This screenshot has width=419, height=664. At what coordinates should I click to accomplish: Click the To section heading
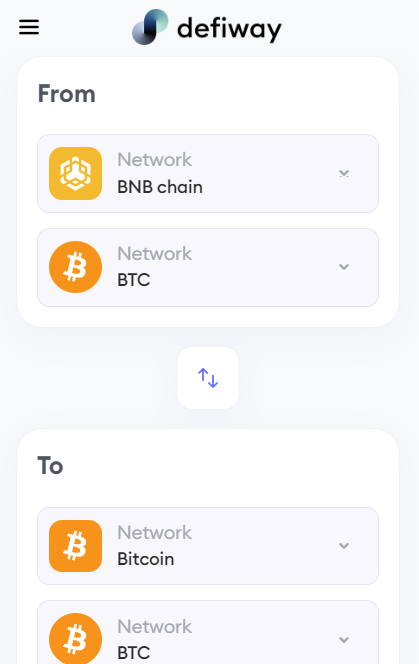pyautogui.click(x=50, y=465)
